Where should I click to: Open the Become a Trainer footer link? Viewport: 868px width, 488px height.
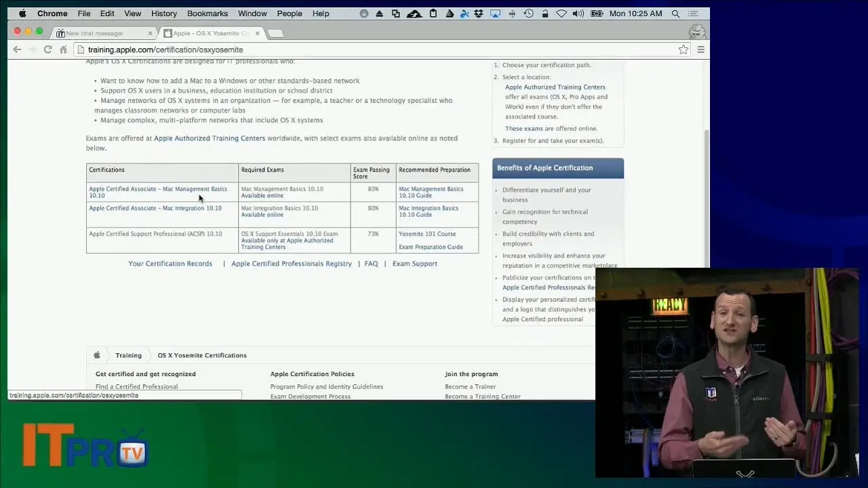[471, 386]
